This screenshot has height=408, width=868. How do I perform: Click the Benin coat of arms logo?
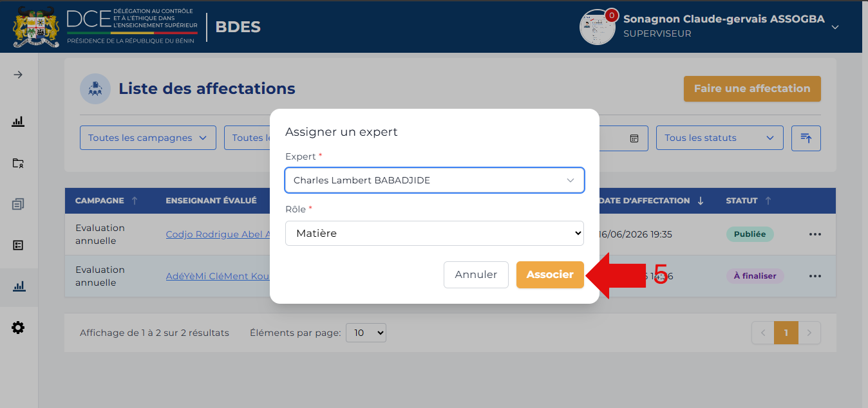pyautogui.click(x=36, y=27)
